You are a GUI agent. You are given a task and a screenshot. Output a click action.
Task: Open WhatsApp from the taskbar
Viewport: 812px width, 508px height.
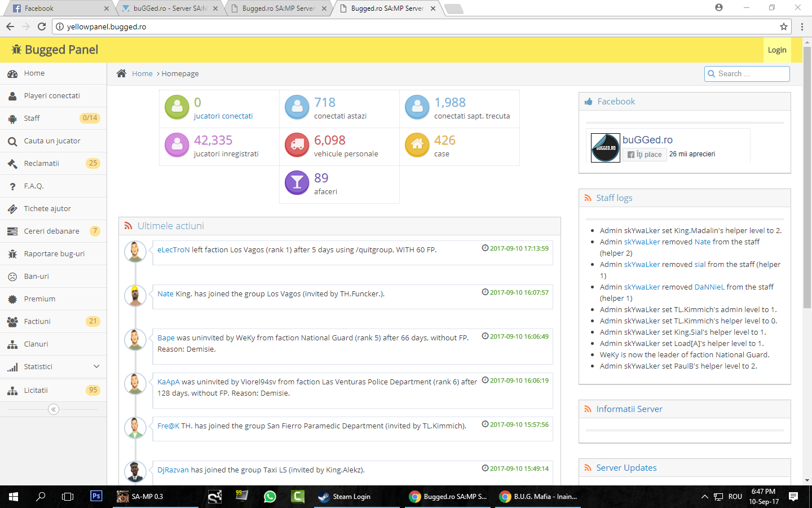click(x=270, y=497)
